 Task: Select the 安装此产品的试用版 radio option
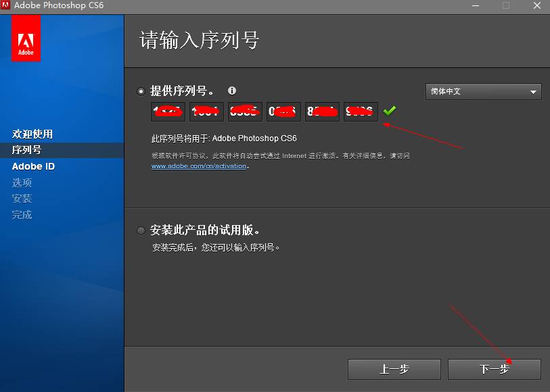[140, 230]
